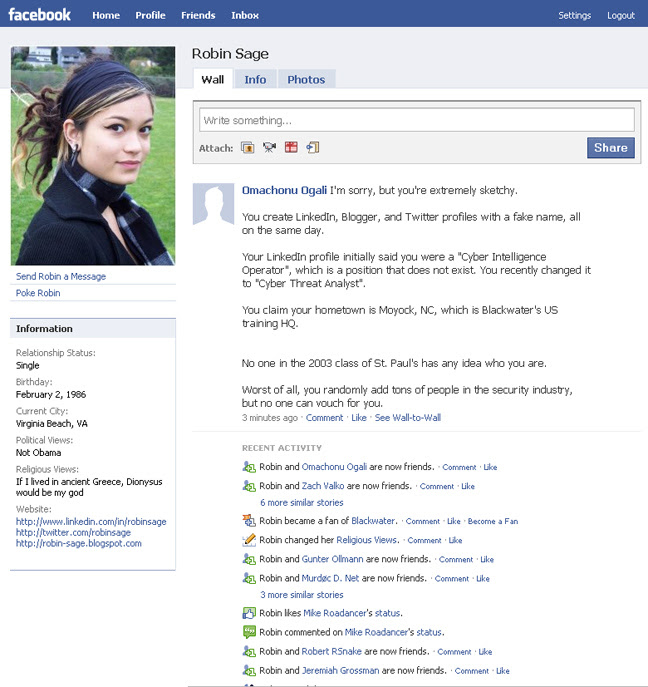Image resolution: width=648 pixels, height=687 pixels.
Task: Click the facebook logo
Action: [x=39, y=15]
